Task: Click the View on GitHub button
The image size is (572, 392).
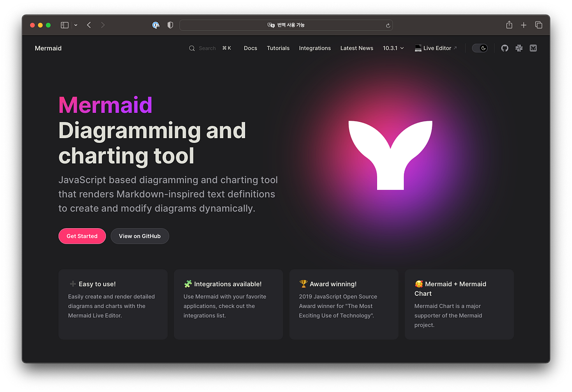Action: 140,236
